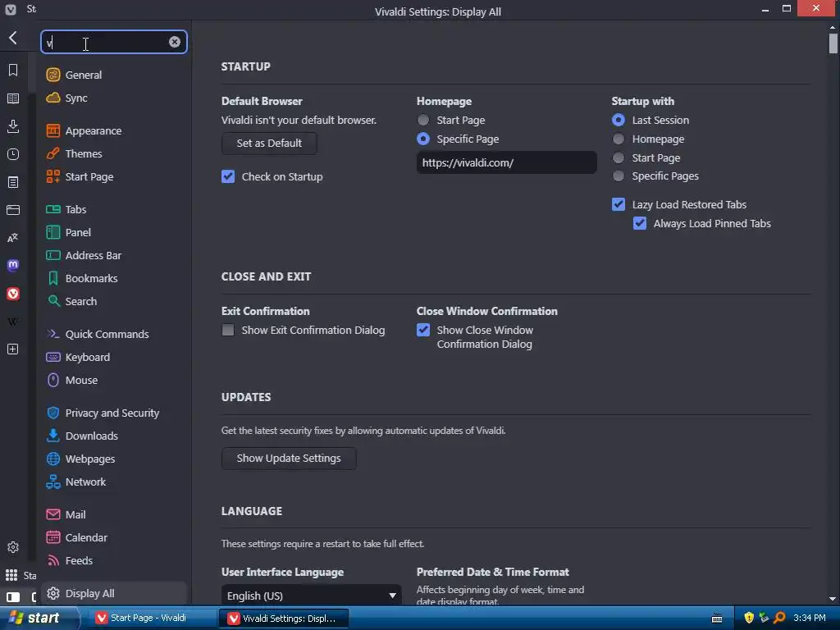The height and width of the screenshot is (630, 840).
Task: Click the magnifier icon in system tray
Action: (x=779, y=618)
